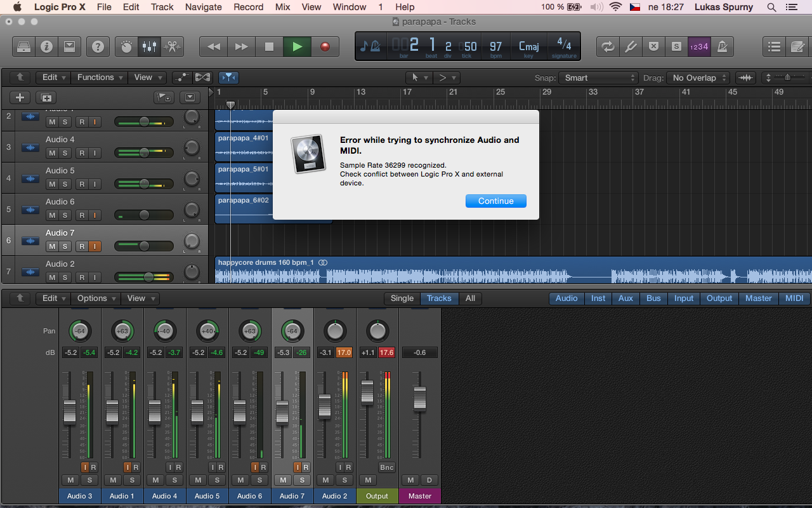
Task: Open the Library panel icon
Action: coord(23,47)
